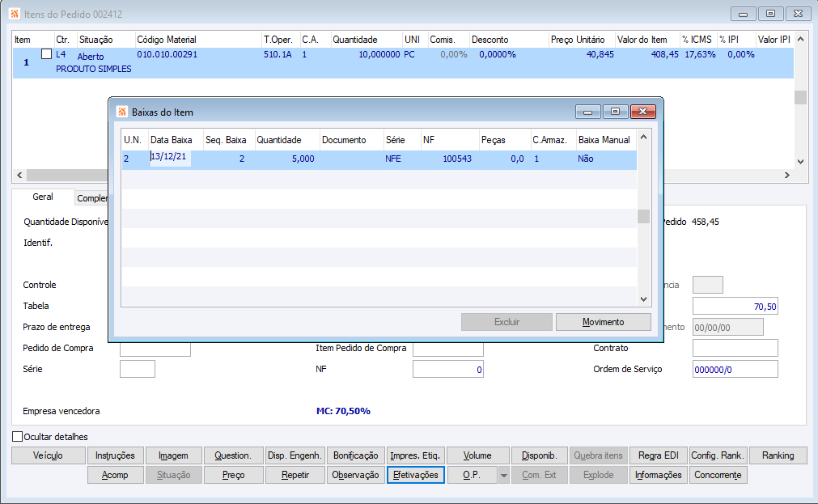Toggle the Ctr. checkbox on item 1
Viewport: 818px width, 504px height.
coord(46,53)
